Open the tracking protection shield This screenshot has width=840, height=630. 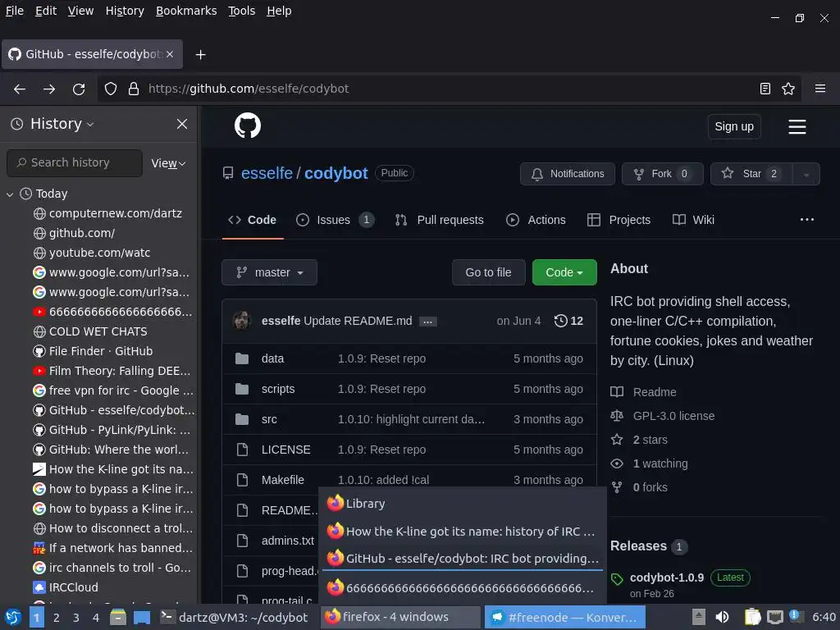pyautogui.click(x=111, y=89)
